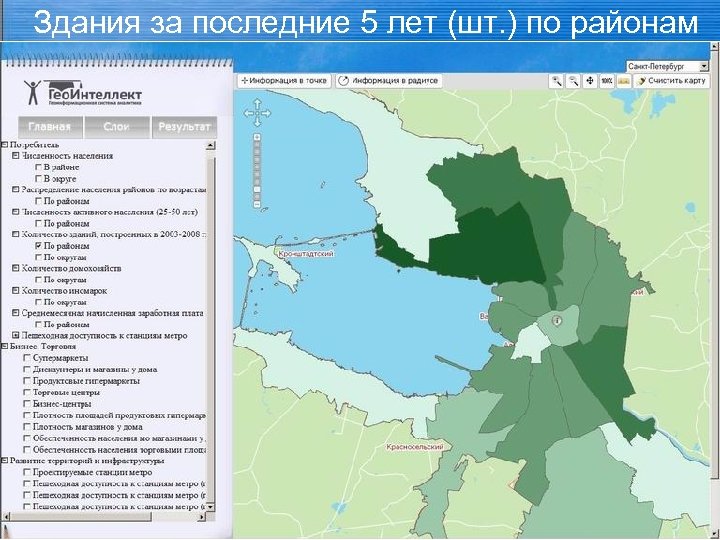Enable Проектируемые станции метро checkbox
The height and width of the screenshot is (540, 720).
click(x=28, y=472)
